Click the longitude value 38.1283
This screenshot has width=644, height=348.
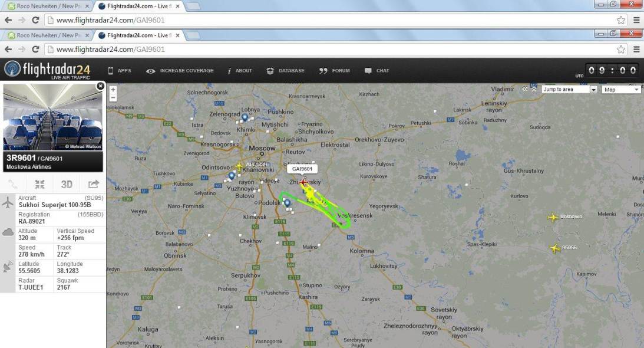[x=68, y=271]
